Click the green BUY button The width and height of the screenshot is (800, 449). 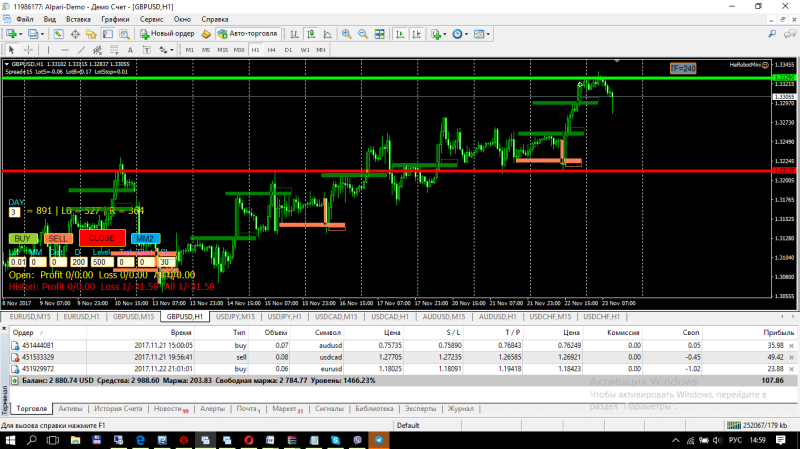(22, 238)
